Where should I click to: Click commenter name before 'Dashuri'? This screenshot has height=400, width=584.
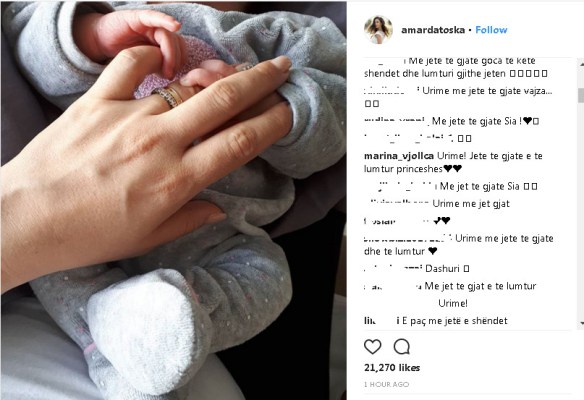(393, 269)
